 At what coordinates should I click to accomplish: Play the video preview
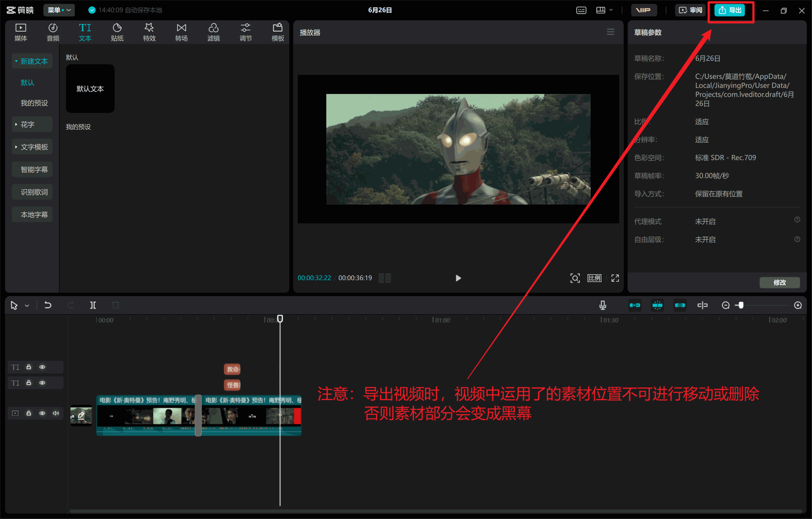point(458,278)
